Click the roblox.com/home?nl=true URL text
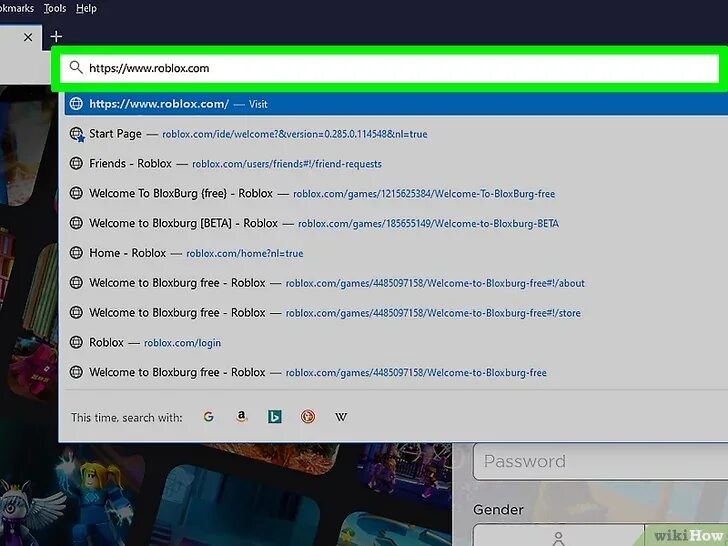 coord(245,254)
